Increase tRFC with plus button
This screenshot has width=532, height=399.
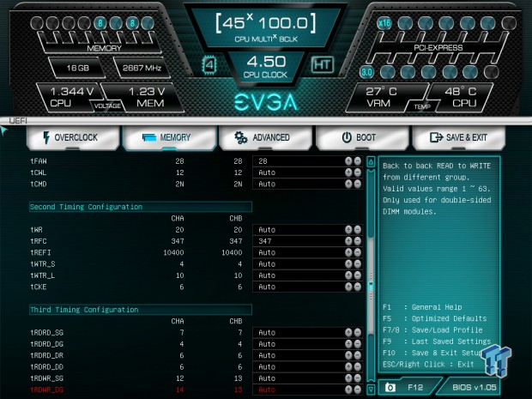348,241
